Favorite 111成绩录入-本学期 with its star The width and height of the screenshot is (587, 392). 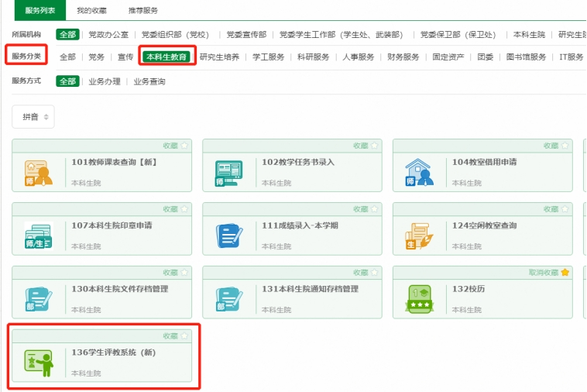(374, 209)
